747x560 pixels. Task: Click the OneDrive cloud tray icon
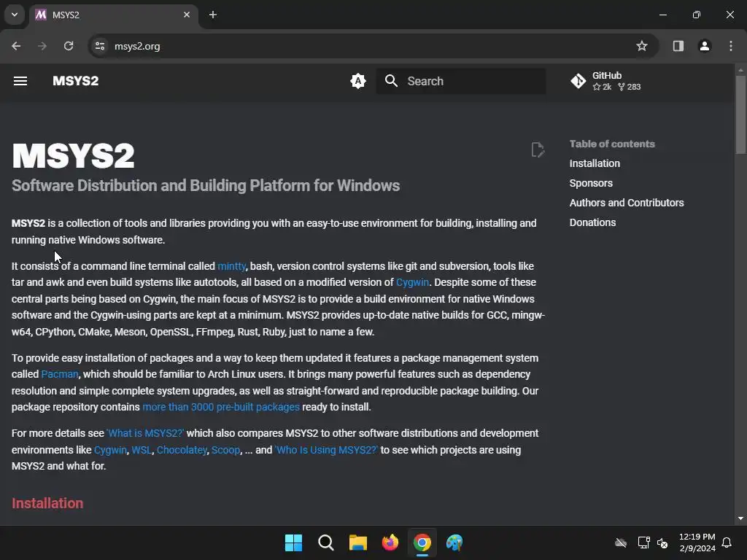pyautogui.click(x=621, y=542)
